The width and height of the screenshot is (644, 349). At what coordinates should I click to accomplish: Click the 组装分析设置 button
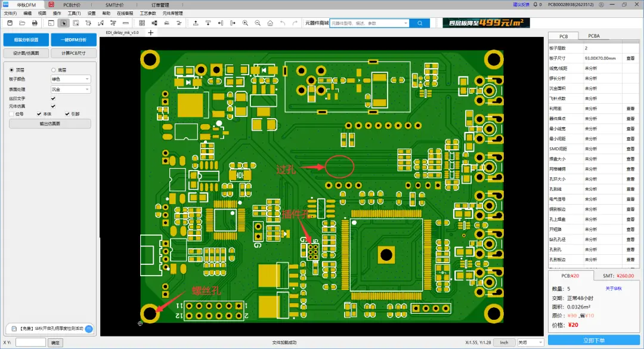pyautogui.click(x=26, y=40)
